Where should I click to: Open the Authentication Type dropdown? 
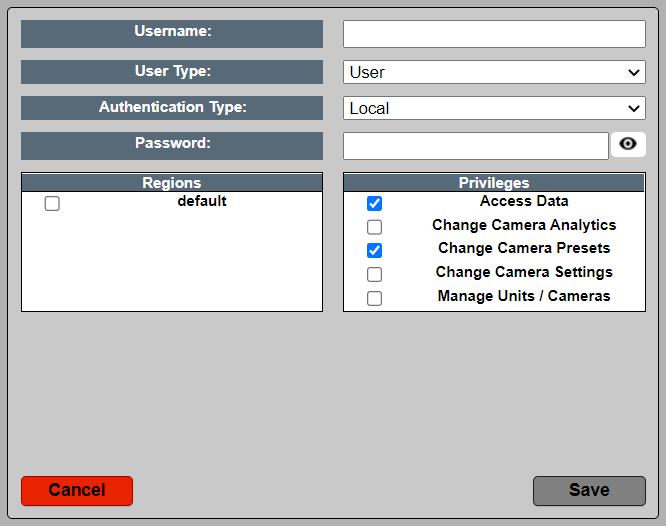[x=494, y=108]
